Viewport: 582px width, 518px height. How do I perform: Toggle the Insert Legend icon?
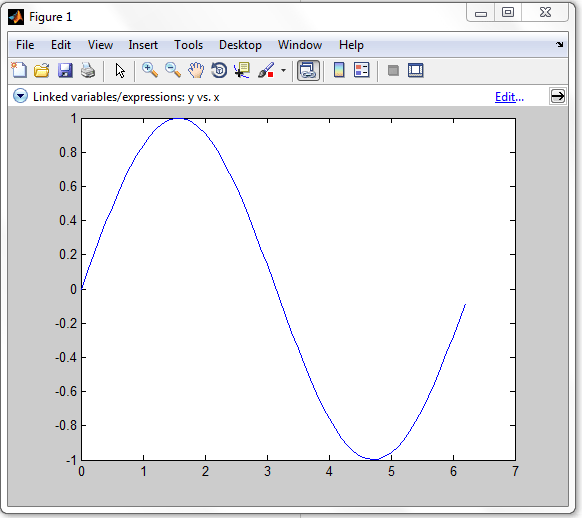tap(362, 70)
